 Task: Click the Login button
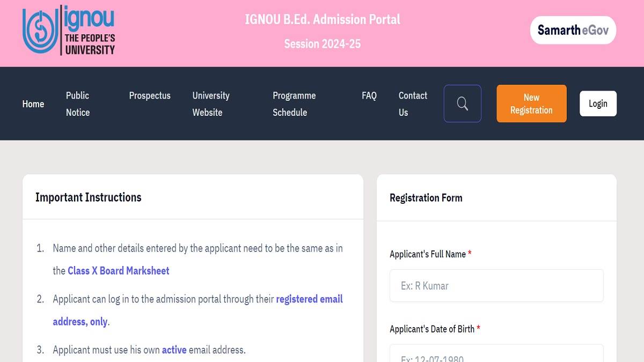click(x=598, y=104)
